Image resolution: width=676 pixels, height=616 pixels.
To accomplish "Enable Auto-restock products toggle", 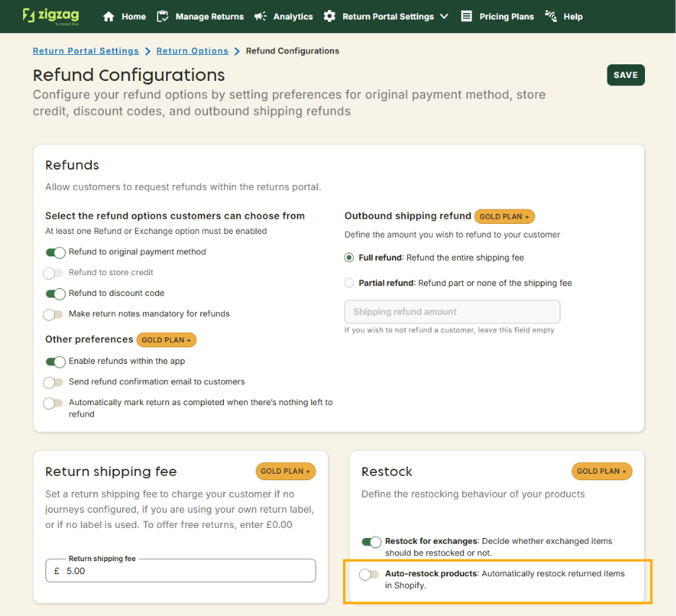I will coord(369,575).
